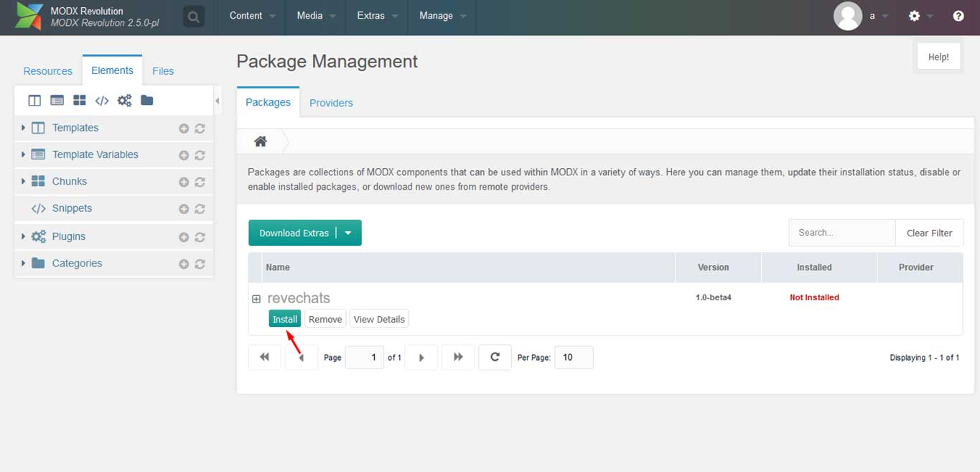Open the Download Extras dropdown arrow
The width and height of the screenshot is (980, 472).
348,233
